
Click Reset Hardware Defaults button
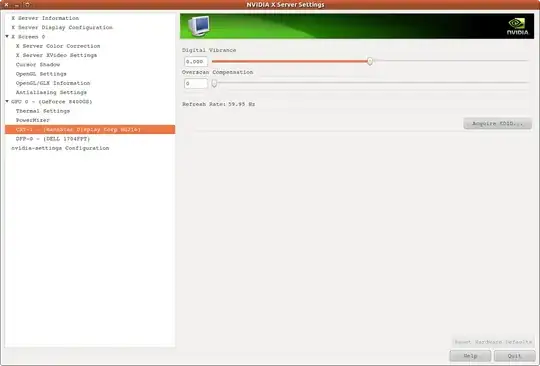(493, 342)
